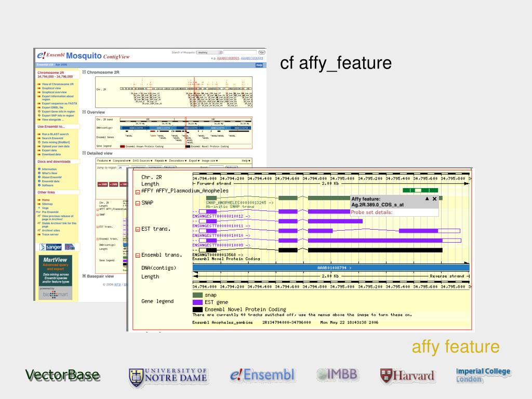Open the Search Mosquito 'Anything' dropdown
Viewport: 532px width, 399px height.
209,52
